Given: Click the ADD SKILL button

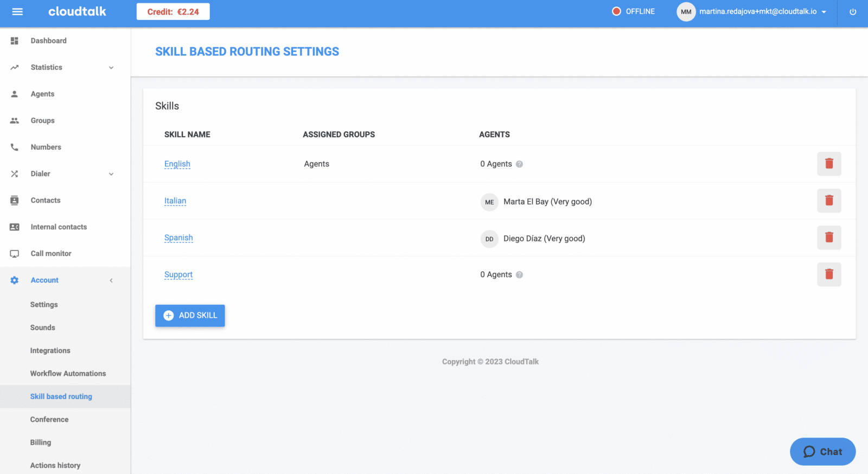Looking at the screenshot, I should (190, 316).
